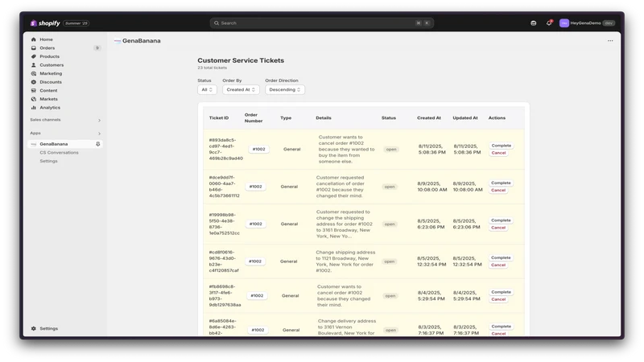Image resolution: width=644 pixels, height=362 pixels.
Task: Open the HeyGenaDemo account avatar
Action: (564, 23)
